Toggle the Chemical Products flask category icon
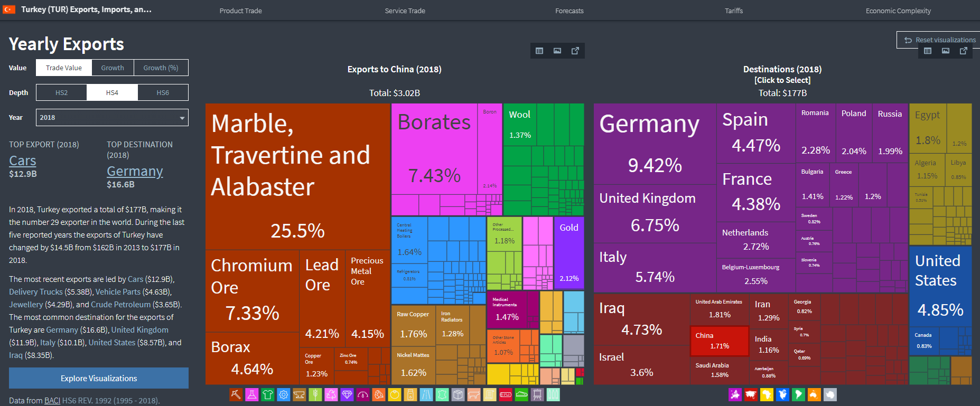The width and height of the screenshot is (980, 406). coord(251,394)
